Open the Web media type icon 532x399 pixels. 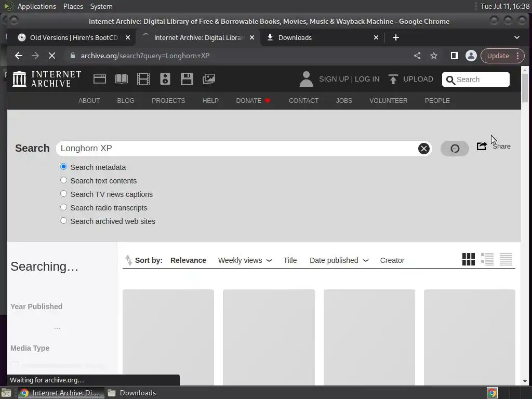pyautogui.click(x=100, y=79)
